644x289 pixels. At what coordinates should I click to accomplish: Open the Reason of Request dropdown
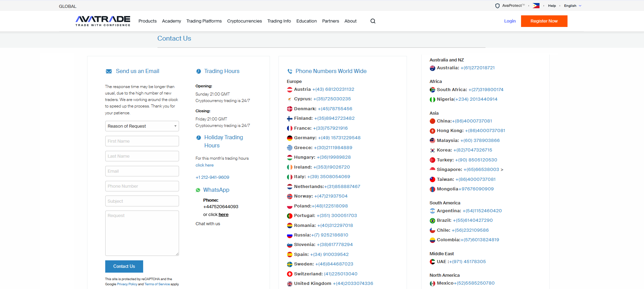142,126
